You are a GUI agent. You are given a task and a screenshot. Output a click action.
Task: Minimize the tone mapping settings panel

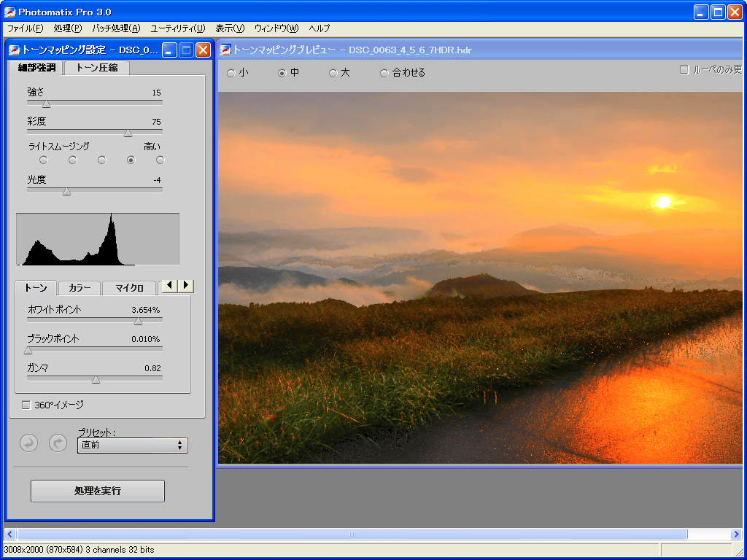click(169, 50)
